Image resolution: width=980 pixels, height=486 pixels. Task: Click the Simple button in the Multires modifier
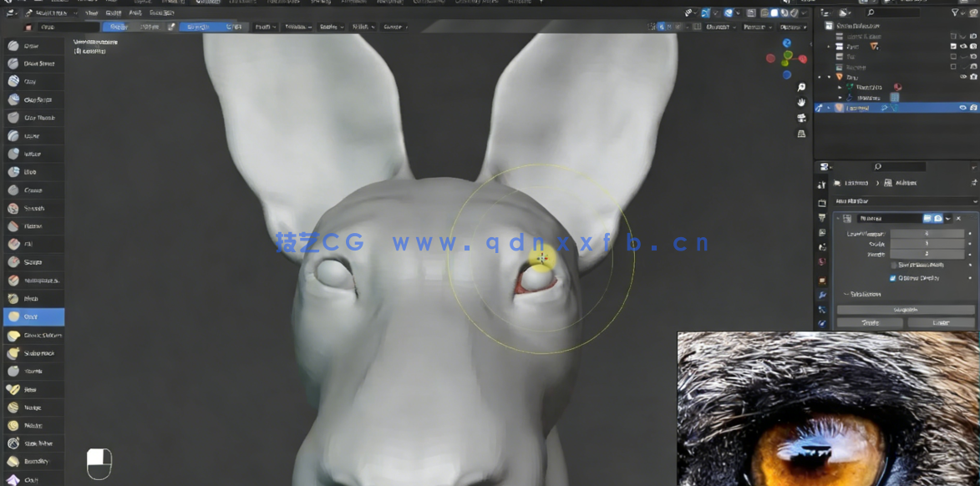point(871,322)
